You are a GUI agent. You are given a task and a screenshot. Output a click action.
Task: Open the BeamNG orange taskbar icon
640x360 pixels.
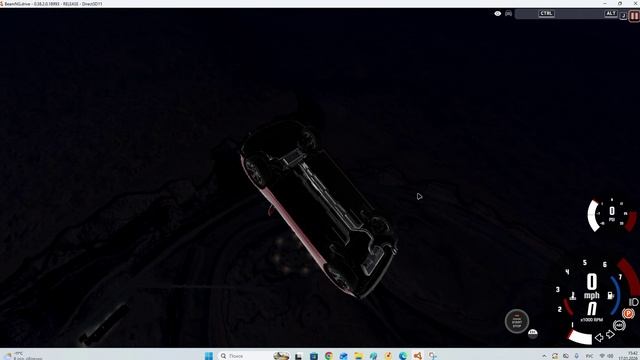[x=418, y=356]
